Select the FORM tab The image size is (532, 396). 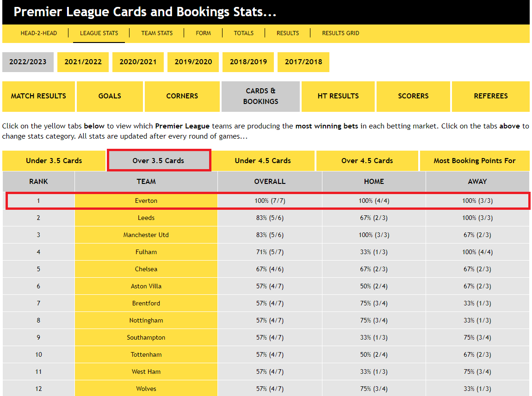[203, 33]
